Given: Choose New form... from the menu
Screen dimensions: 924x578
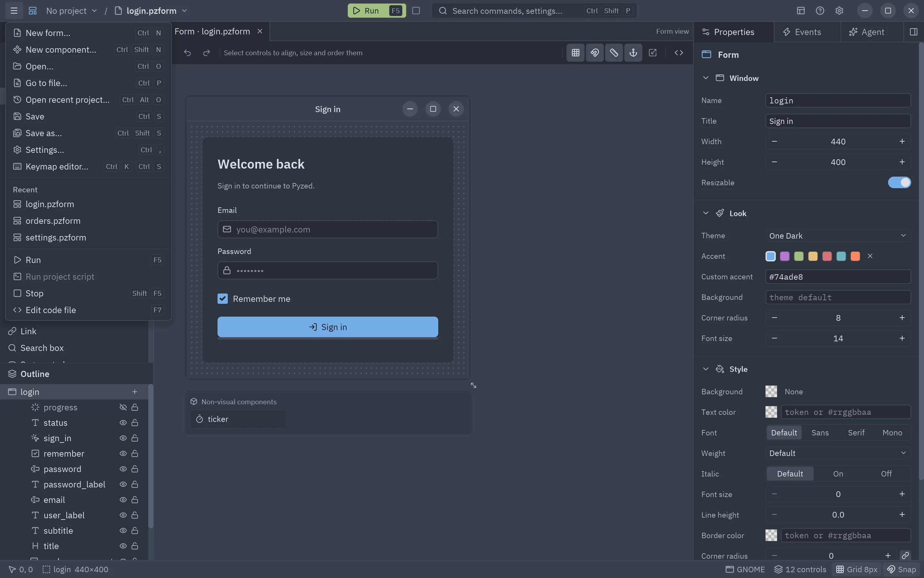Looking at the screenshot, I should [88, 33].
